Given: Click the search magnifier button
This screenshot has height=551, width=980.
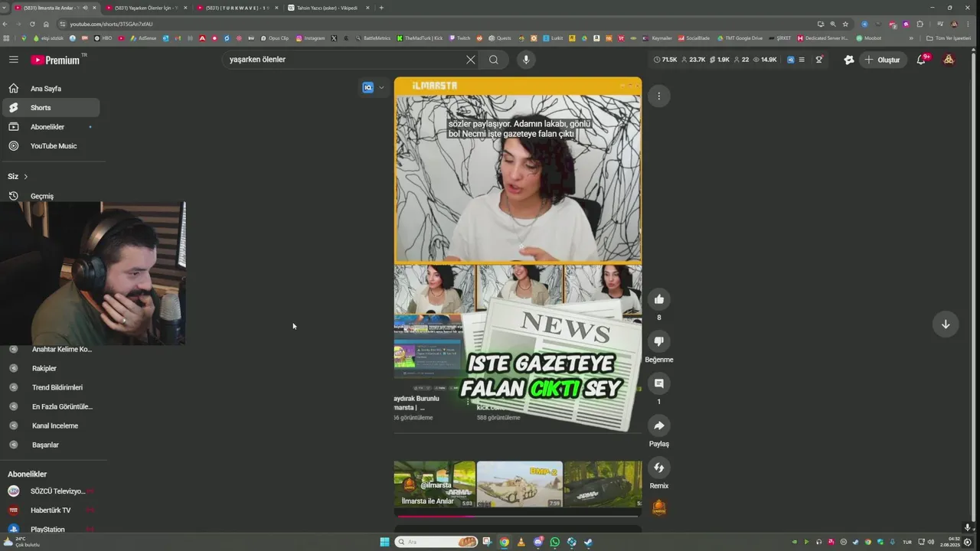Looking at the screenshot, I should [494, 60].
